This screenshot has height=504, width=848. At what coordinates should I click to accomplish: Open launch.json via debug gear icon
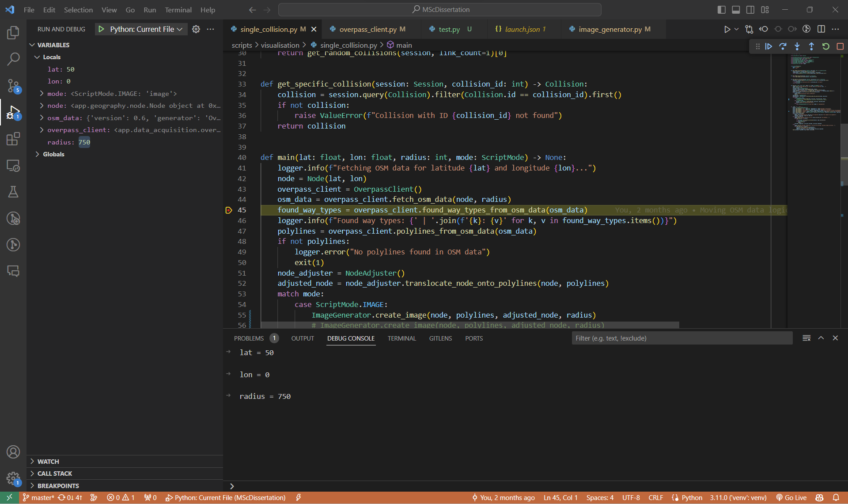click(196, 29)
